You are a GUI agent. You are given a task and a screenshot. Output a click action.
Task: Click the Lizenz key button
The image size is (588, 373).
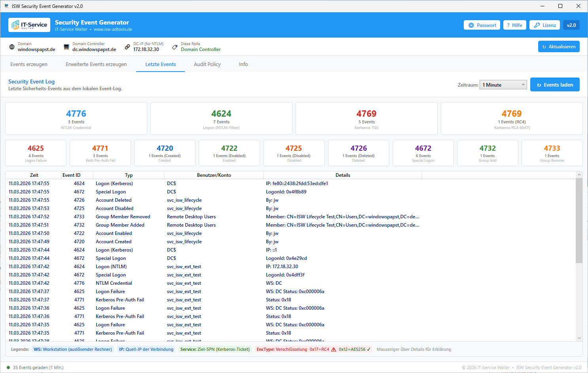[x=544, y=25]
